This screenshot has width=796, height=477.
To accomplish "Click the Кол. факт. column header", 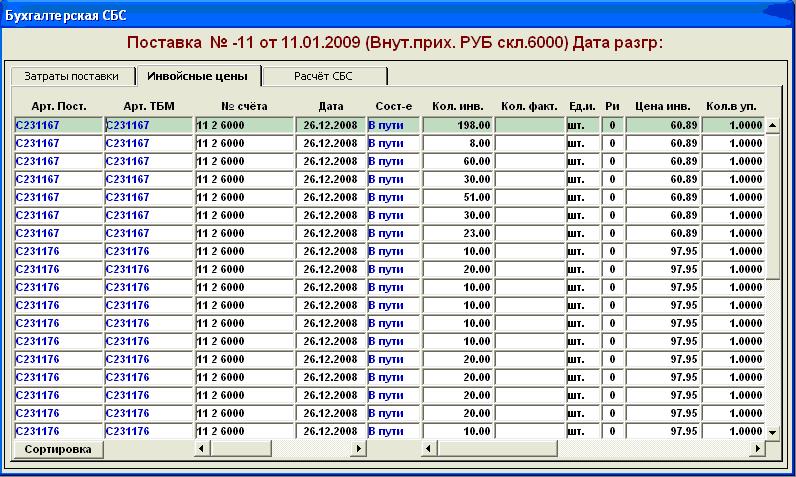I will click(529, 107).
